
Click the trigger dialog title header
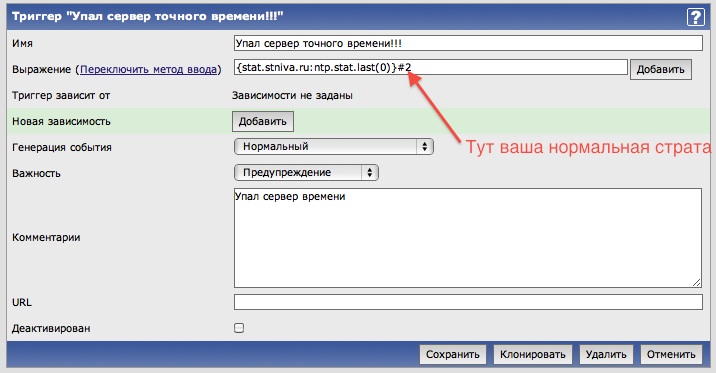(x=147, y=16)
